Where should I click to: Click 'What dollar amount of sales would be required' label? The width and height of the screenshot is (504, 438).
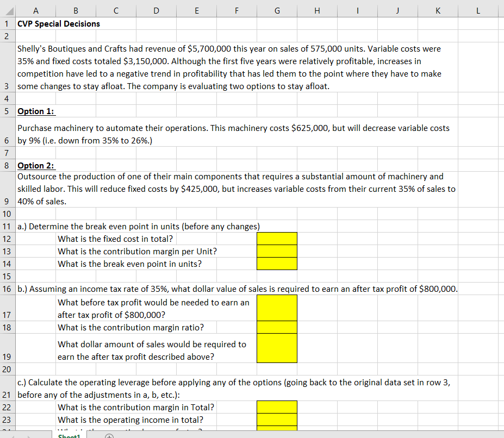point(152,351)
